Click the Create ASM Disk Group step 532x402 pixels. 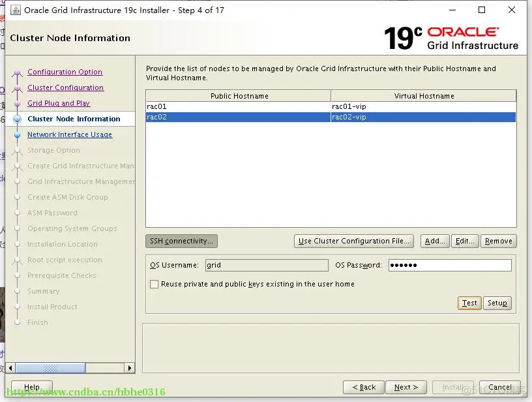coord(68,197)
